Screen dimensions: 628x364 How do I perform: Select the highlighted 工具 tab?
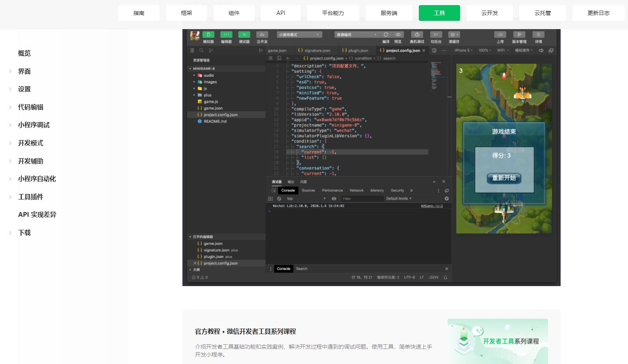click(439, 13)
